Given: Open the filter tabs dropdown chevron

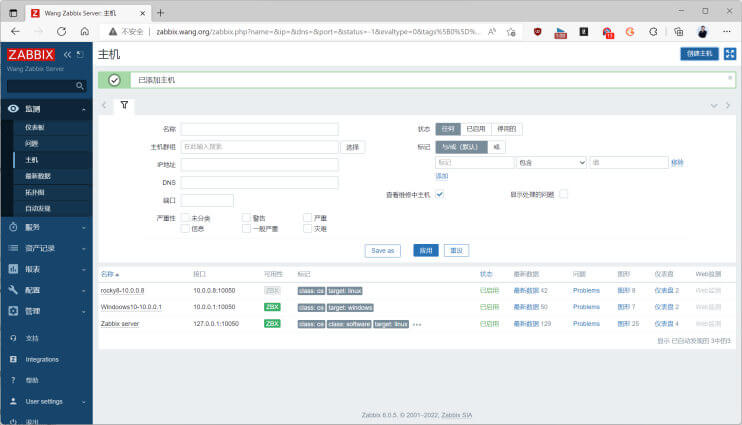Looking at the screenshot, I should (x=714, y=106).
